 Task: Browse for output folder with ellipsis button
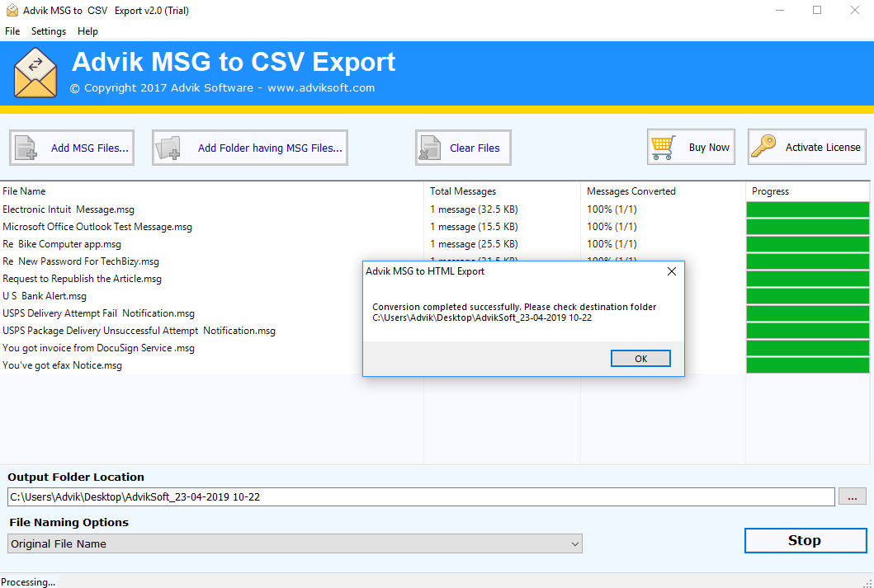pyautogui.click(x=853, y=496)
